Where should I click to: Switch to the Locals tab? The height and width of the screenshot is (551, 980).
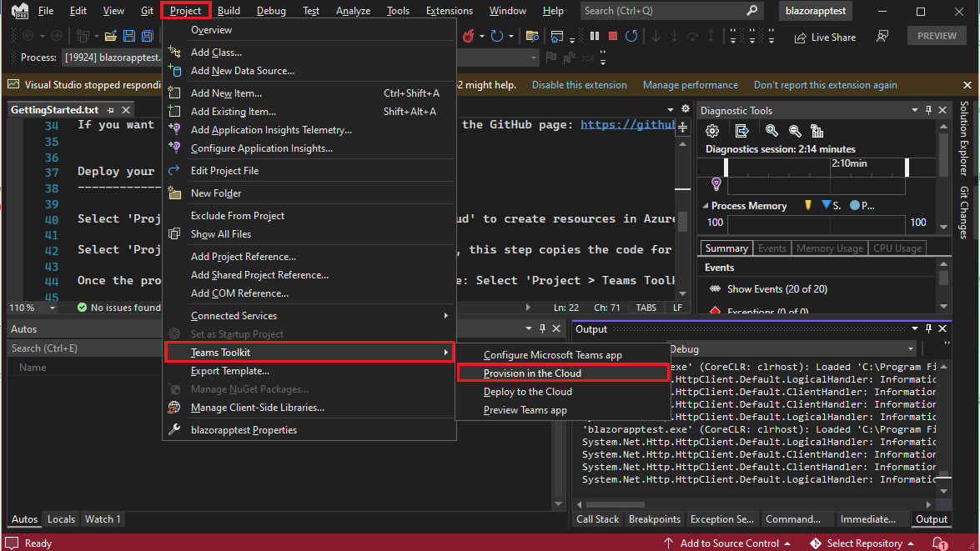[61, 519]
